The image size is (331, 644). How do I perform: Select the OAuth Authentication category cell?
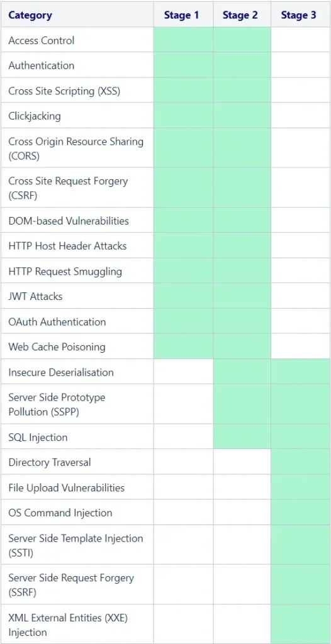(77, 321)
